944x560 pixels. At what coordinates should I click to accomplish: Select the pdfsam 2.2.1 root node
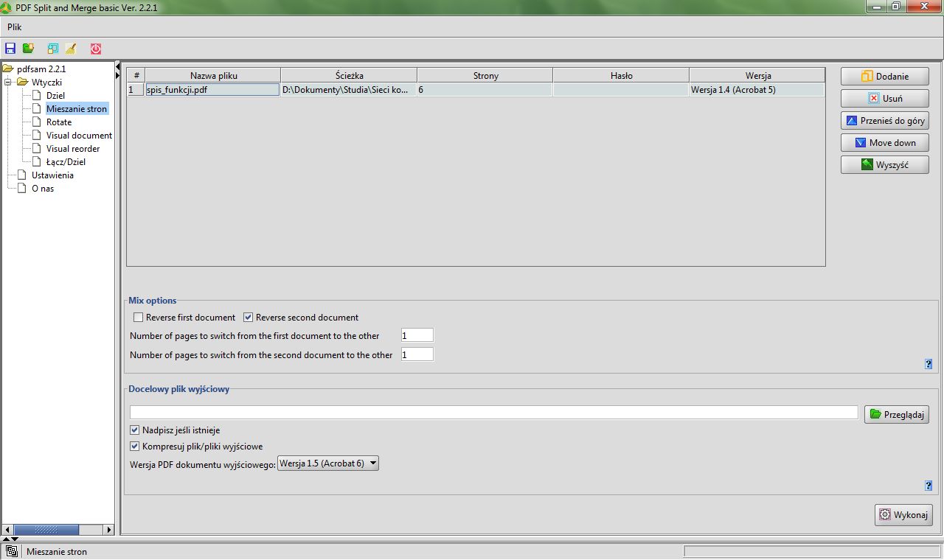coord(41,69)
